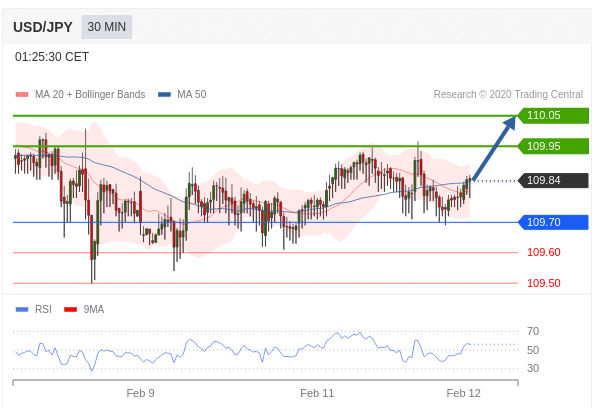Image resolution: width=598 pixels, height=413 pixels.
Task: Click the 110.05 green resistance label
Action: [x=553, y=116]
